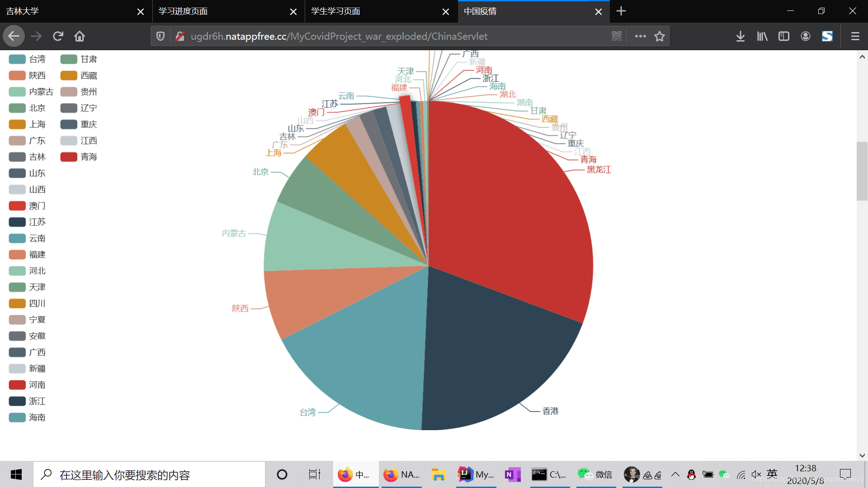The image size is (868, 488).
Task: Show the sidebar panel
Action: click(x=784, y=36)
